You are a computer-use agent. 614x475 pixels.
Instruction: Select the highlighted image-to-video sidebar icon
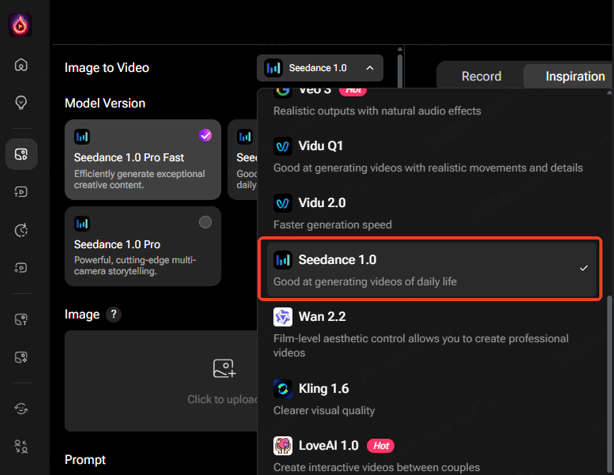tap(22, 154)
